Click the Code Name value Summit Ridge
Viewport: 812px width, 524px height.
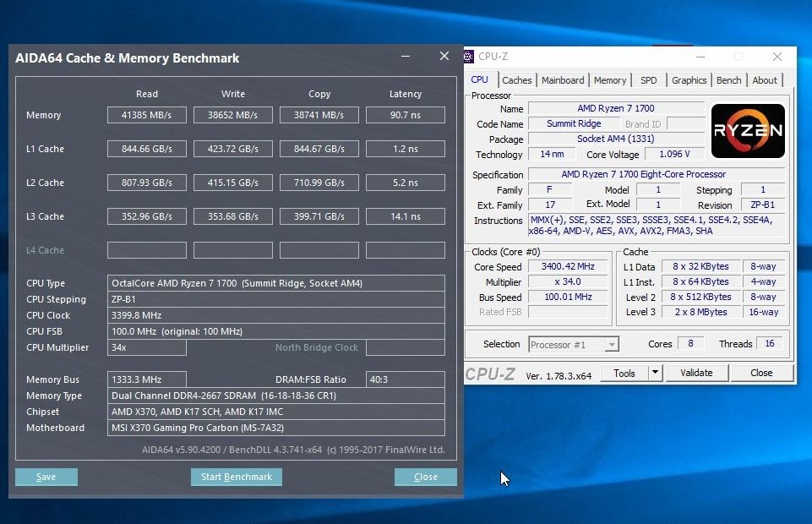pos(574,123)
